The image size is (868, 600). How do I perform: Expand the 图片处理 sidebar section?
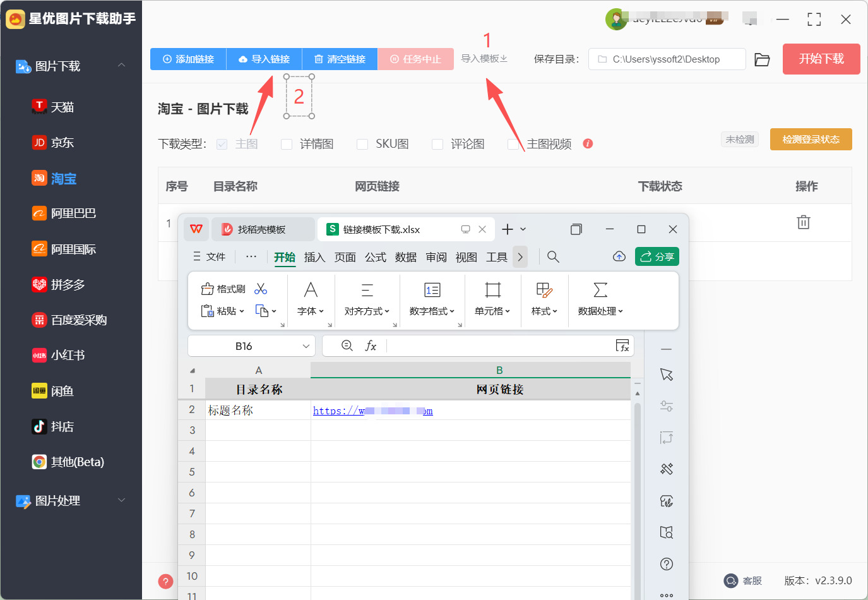click(121, 500)
